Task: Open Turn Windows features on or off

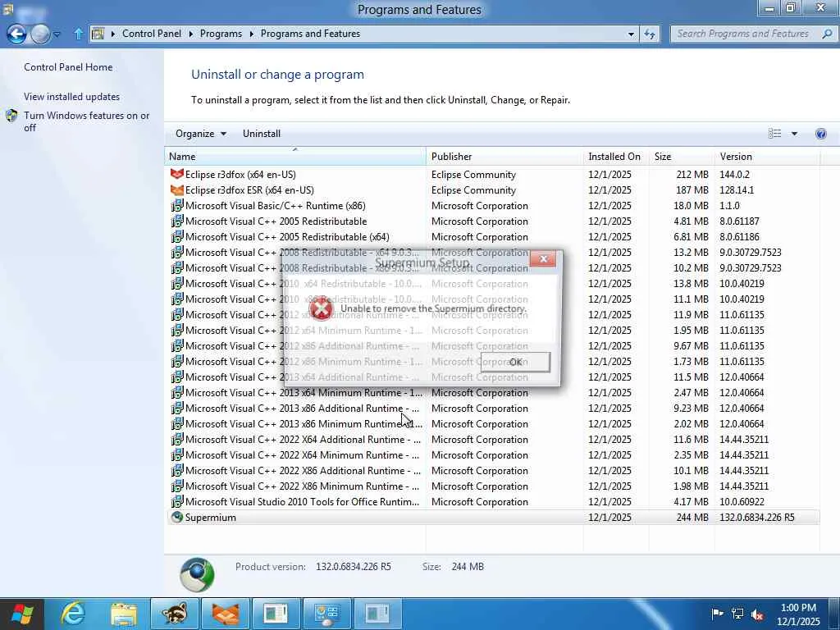Action: click(87, 121)
